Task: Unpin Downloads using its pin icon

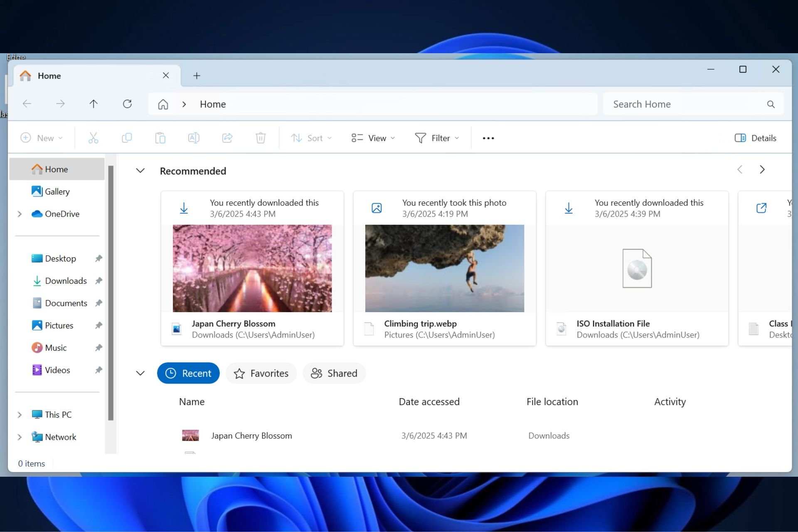Action: pos(99,281)
